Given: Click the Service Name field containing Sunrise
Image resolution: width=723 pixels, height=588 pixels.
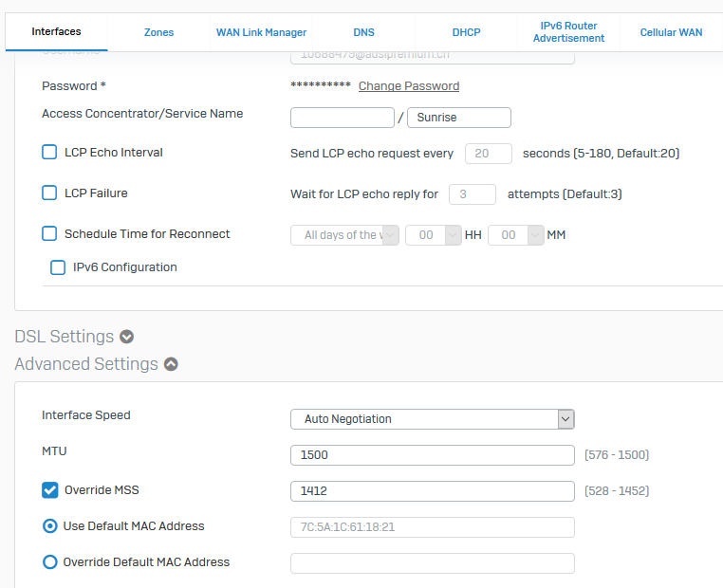Looking at the screenshot, I should tap(459, 118).
